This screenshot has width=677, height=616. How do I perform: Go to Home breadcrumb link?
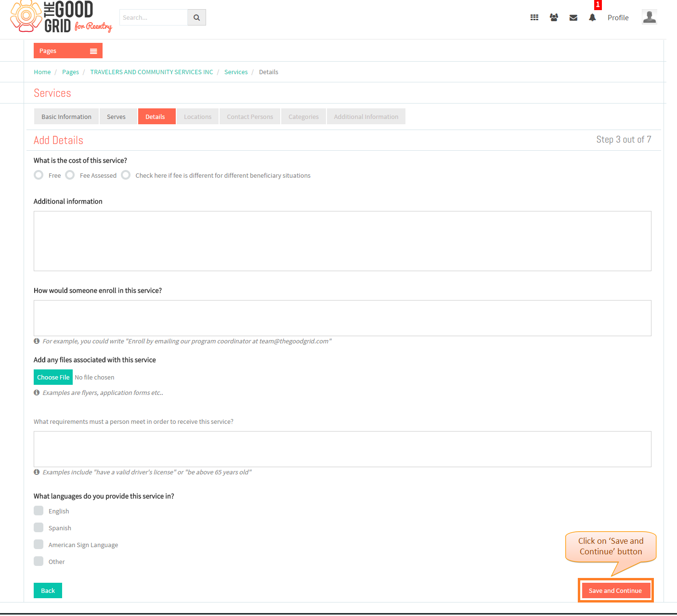coord(42,72)
